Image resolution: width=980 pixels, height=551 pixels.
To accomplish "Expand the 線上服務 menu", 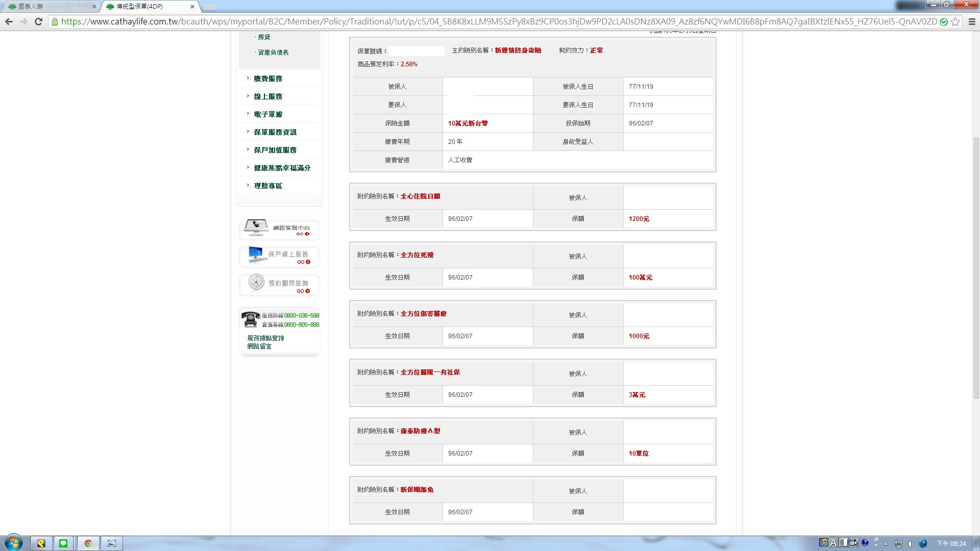I will pos(268,96).
